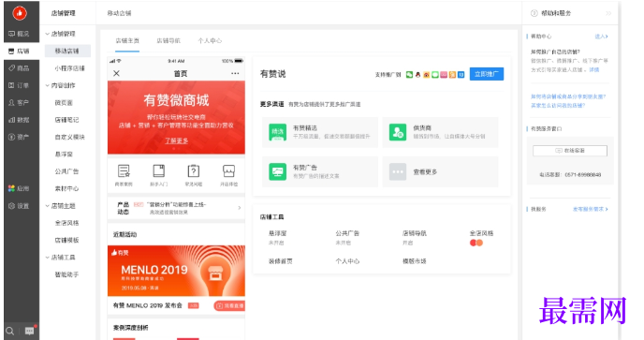Open 商品 goods in the dark sidebar
The height and width of the screenshot is (340, 644).
point(20,68)
